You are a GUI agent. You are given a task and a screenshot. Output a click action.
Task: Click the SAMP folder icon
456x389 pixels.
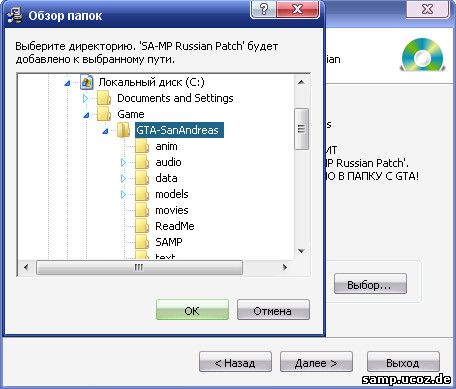[142, 242]
